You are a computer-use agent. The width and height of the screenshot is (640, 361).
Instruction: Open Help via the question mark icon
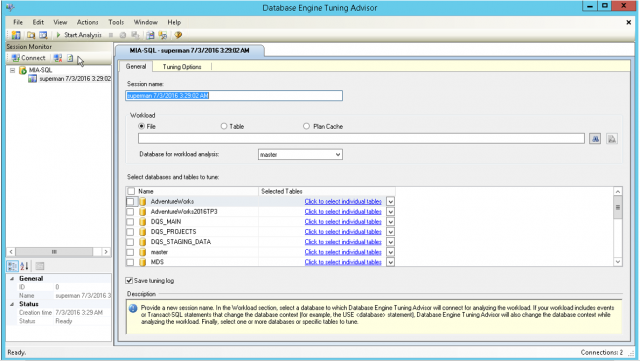[x=178, y=35]
